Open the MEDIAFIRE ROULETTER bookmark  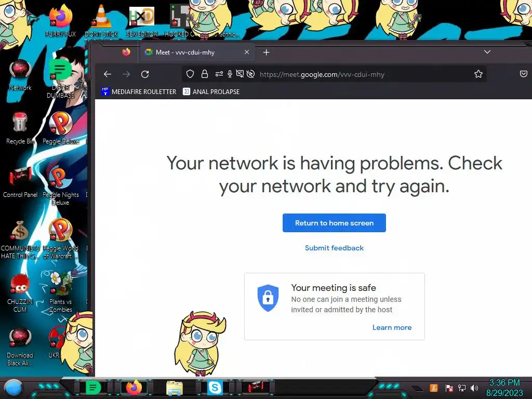pos(139,91)
